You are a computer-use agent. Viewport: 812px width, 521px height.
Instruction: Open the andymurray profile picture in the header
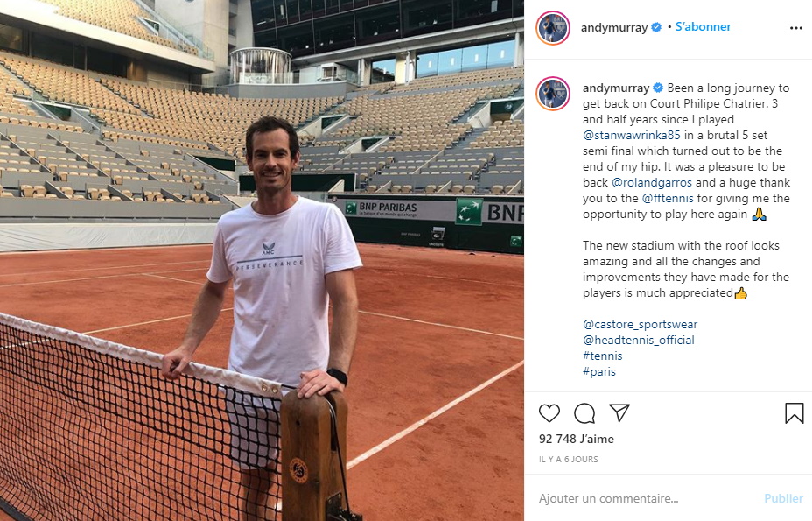[553, 27]
